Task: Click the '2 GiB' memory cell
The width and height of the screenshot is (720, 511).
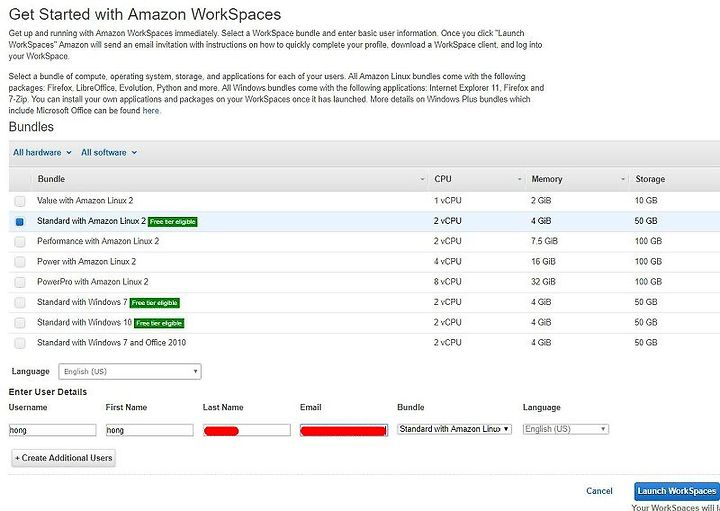Action: click(541, 201)
